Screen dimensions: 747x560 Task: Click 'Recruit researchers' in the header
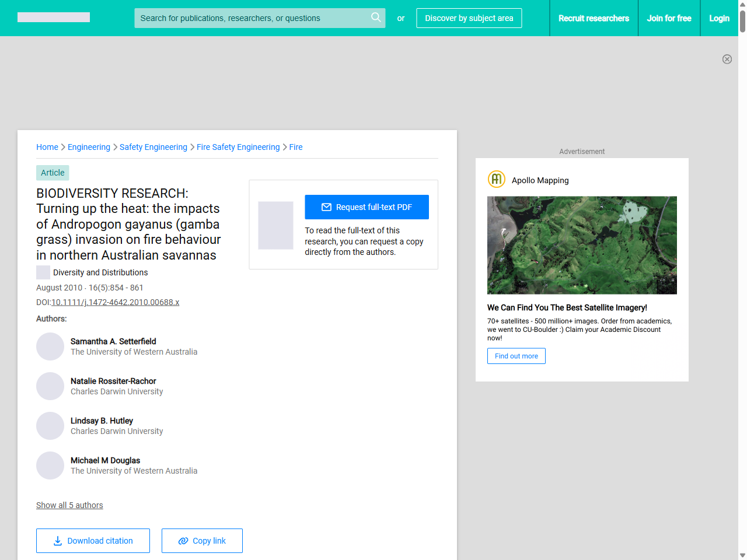pos(594,18)
